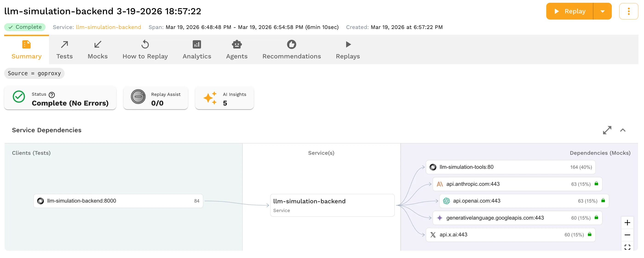644x258 pixels.
Task: Click the Replay button
Action: pos(570,11)
